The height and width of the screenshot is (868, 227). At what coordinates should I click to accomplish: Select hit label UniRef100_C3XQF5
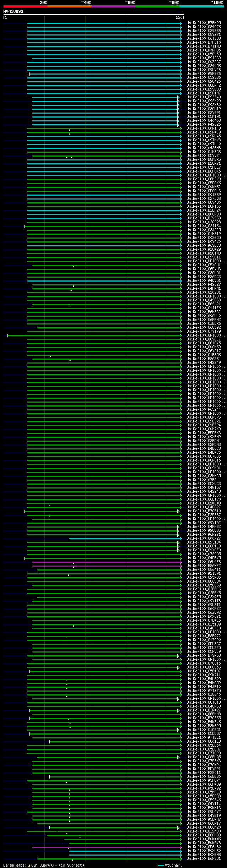click(x=204, y=597)
